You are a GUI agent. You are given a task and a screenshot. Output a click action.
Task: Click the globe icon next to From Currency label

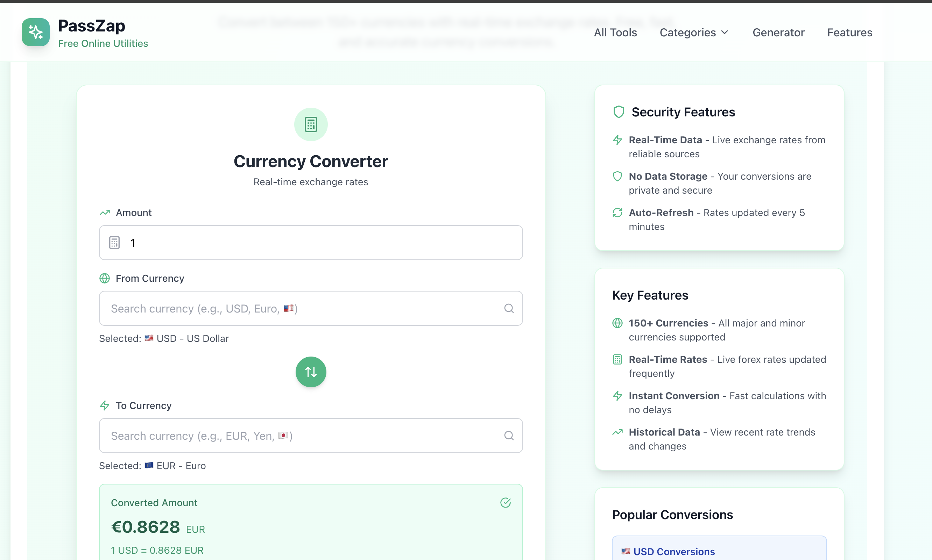[105, 278]
